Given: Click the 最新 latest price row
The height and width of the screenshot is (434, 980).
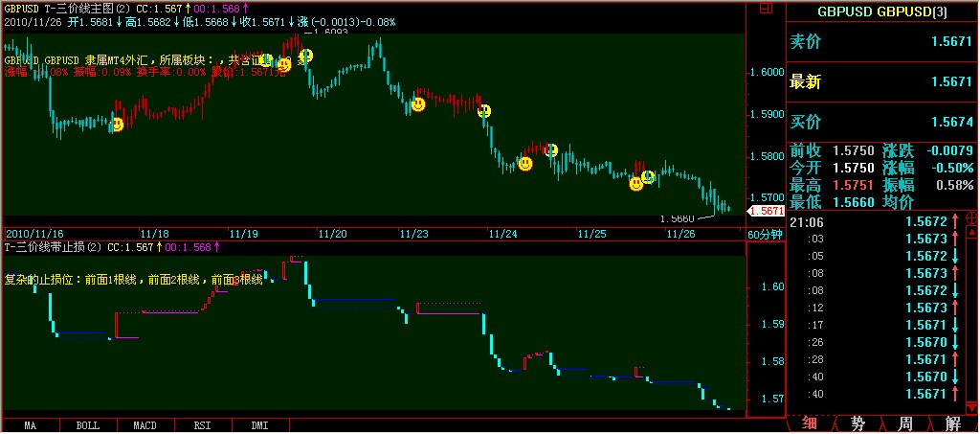Looking at the screenshot, I should point(881,82).
